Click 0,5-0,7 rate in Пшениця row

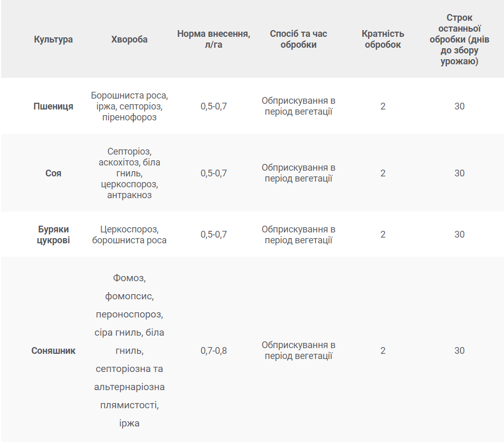click(213, 106)
